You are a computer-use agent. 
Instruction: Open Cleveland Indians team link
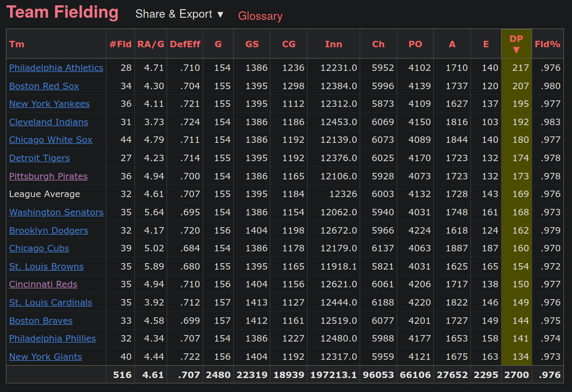coord(48,122)
